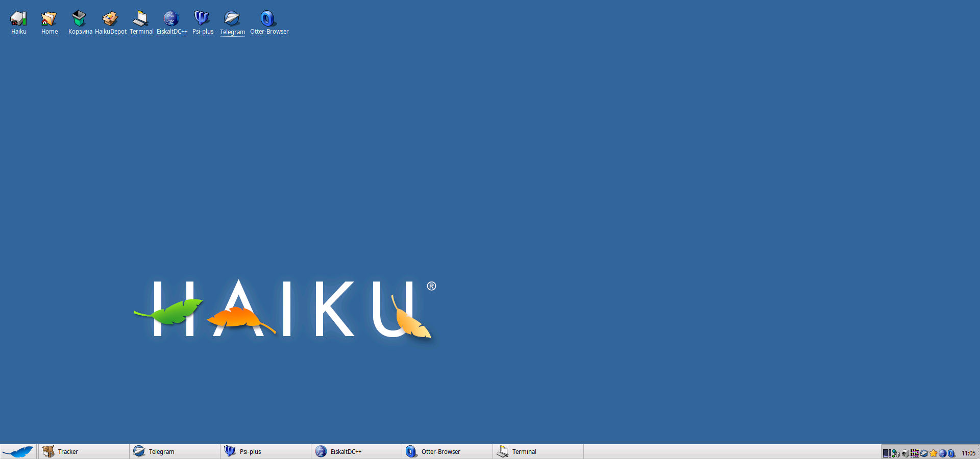Click the EiskaltDC++ globe tray icon
The image size is (980, 459).
point(943,453)
